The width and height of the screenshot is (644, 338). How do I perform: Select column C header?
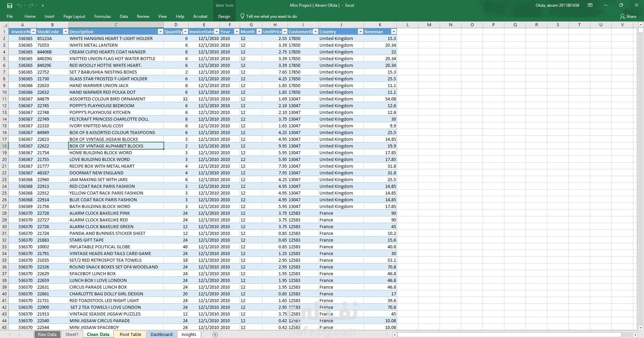[x=116, y=25]
